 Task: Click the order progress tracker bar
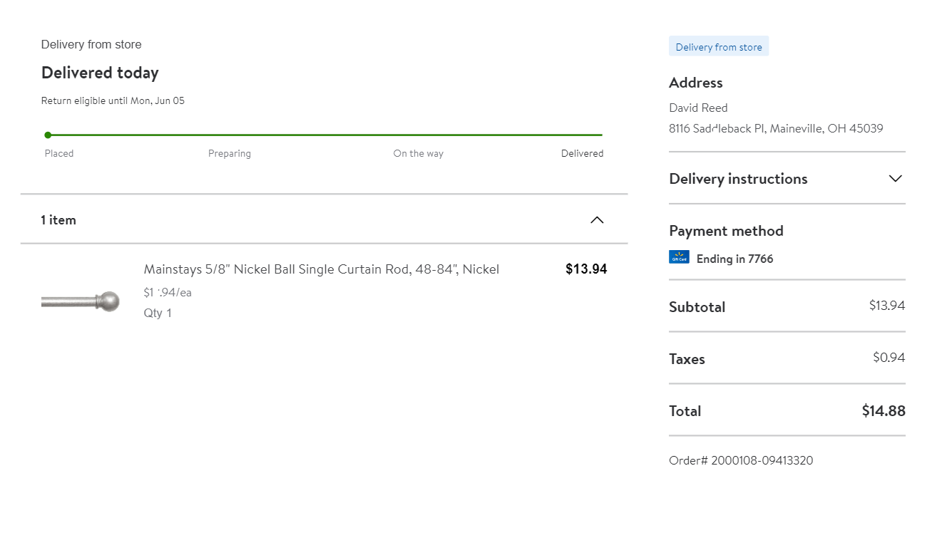(x=324, y=135)
